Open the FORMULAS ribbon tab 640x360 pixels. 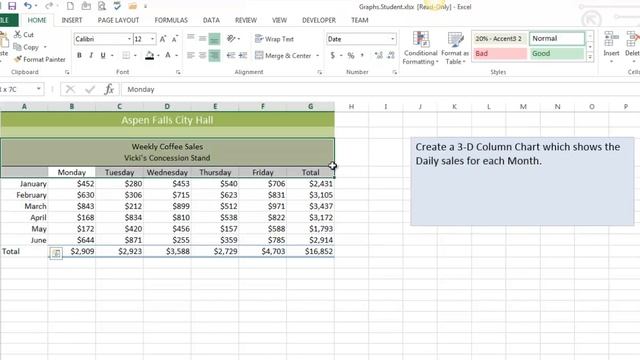pyautogui.click(x=171, y=20)
